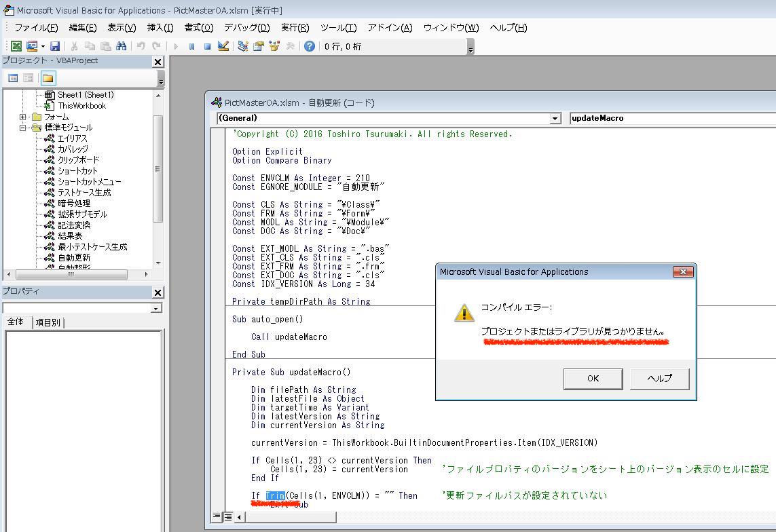Click the Paste clipboard icon
The height and width of the screenshot is (532, 776).
click(105, 46)
